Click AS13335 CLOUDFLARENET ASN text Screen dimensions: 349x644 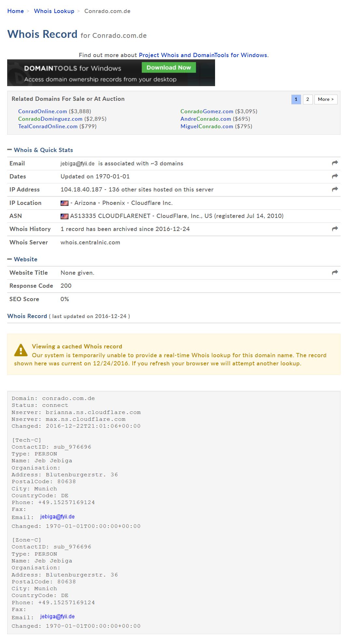pyautogui.click(x=177, y=216)
